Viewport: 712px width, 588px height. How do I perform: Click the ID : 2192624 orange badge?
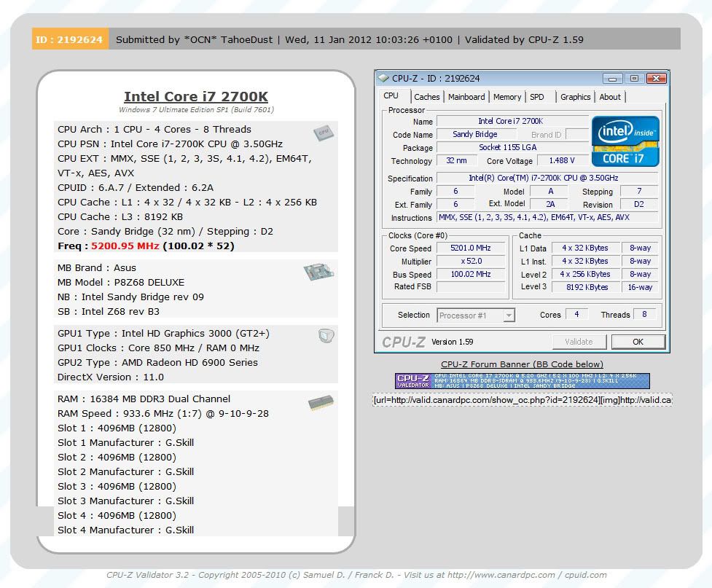tap(70, 39)
